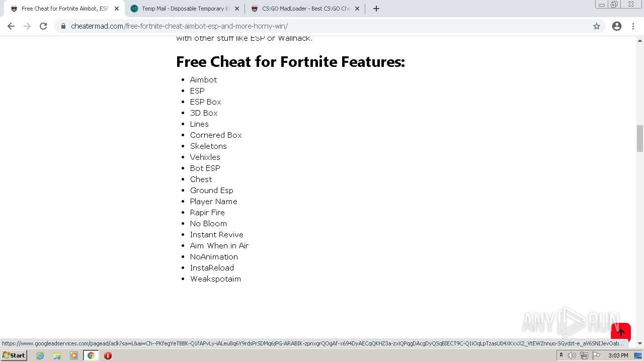Image resolution: width=644 pixels, height=362 pixels.
Task: Click the No Bloom list item
Action: click(x=208, y=223)
